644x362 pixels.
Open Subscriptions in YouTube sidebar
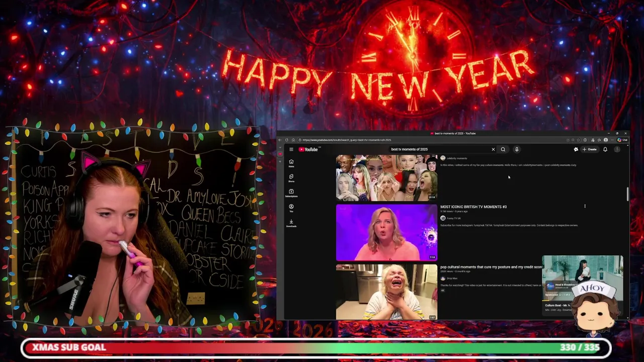click(291, 194)
